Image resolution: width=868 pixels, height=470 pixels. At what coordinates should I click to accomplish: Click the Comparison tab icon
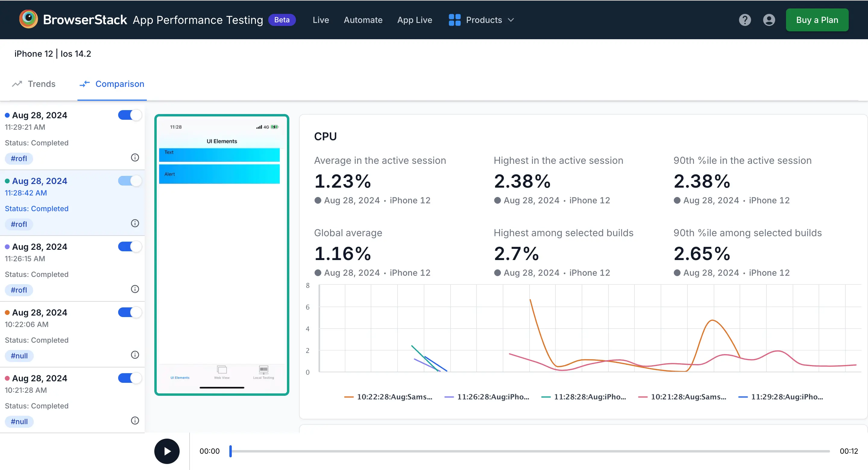(x=84, y=83)
